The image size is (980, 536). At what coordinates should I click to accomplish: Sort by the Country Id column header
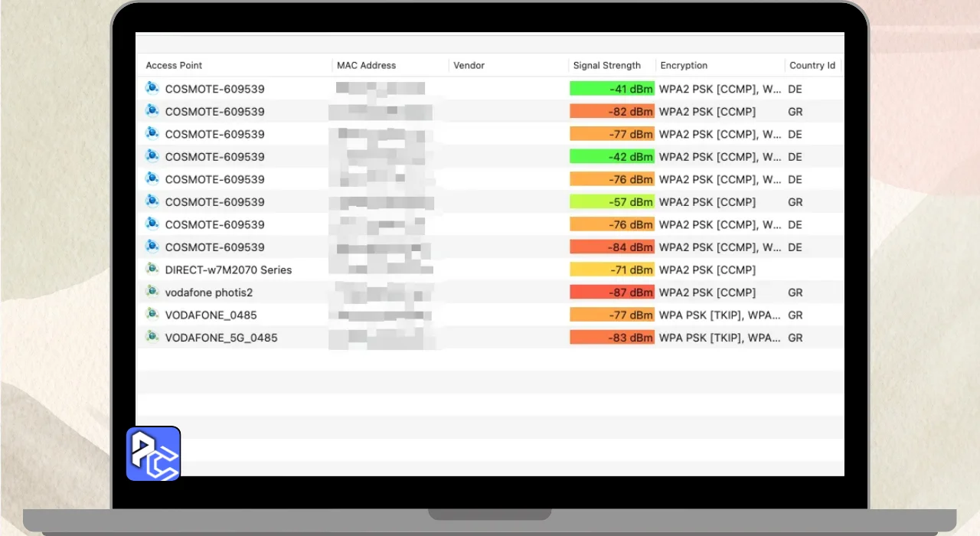click(x=812, y=65)
